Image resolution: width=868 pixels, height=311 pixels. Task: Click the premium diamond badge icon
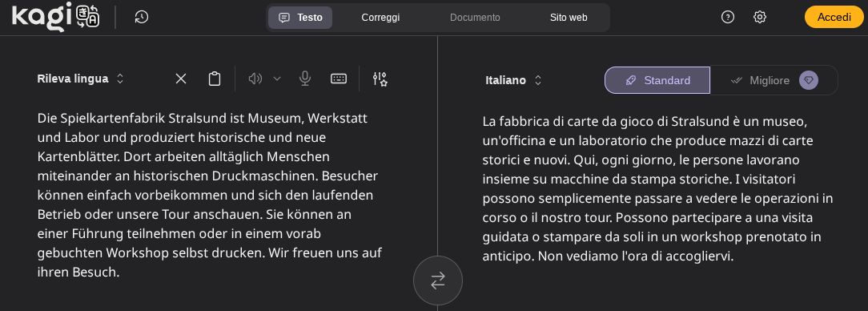pyautogui.click(x=808, y=80)
